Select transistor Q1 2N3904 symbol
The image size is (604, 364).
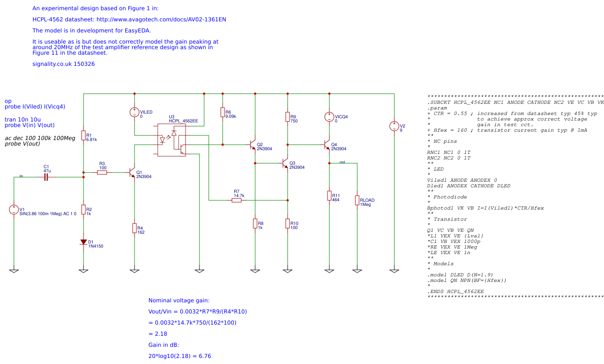click(x=131, y=173)
